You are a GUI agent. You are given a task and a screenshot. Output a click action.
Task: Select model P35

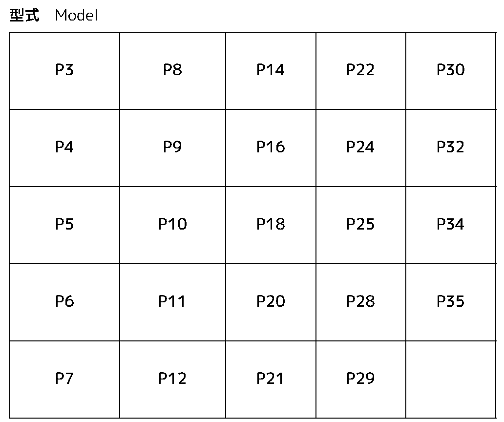(451, 302)
